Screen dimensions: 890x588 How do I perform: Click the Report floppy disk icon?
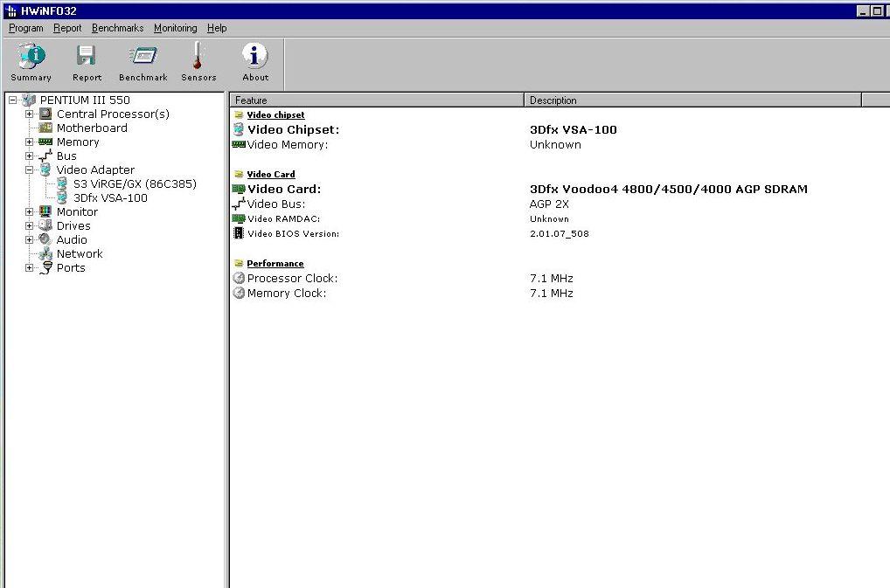(87, 56)
